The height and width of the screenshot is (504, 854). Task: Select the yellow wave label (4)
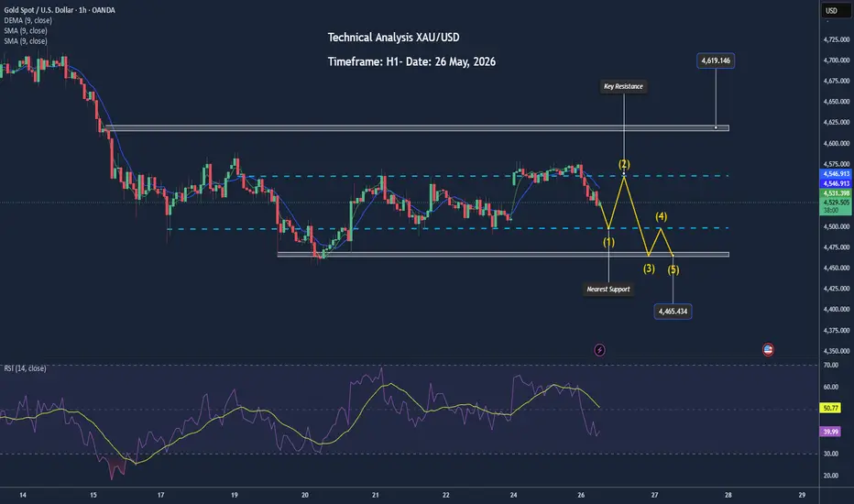coord(661,216)
